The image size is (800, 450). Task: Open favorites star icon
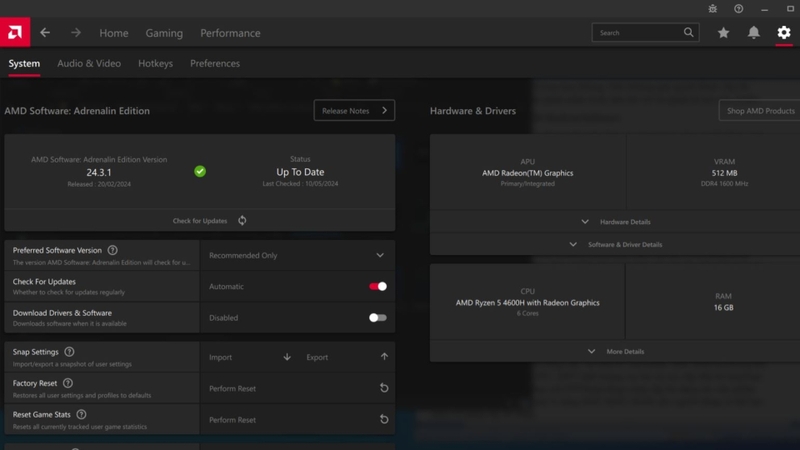point(723,33)
